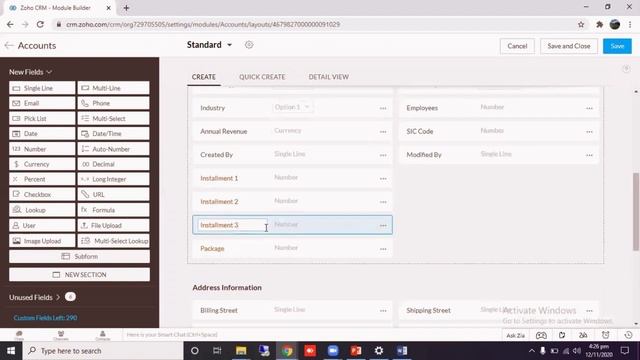Image resolution: width=640 pixels, height=360 pixels.
Task: Select the Multi-Select field type
Action: [113, 118]
